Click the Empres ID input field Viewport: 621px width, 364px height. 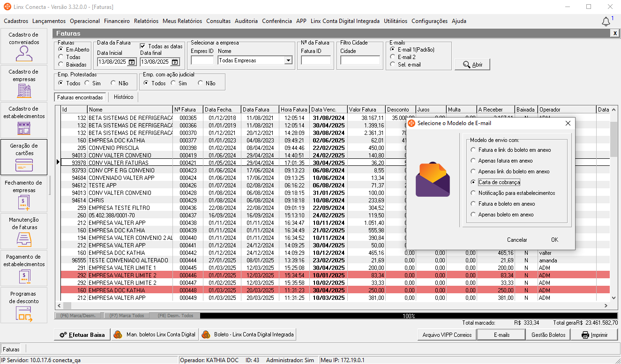(202, 60)
